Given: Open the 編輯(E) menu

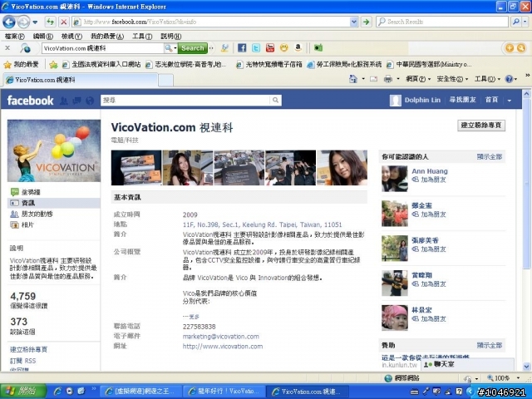Looking at the screenshot, I should coord(42,36).
